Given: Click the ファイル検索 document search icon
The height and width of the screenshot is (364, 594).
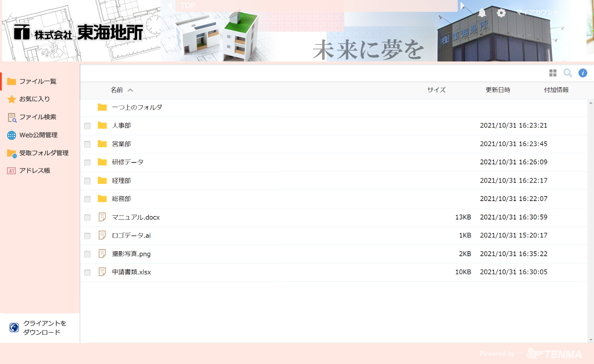Looking at the screenshot, I should click(x=12, y=117).
